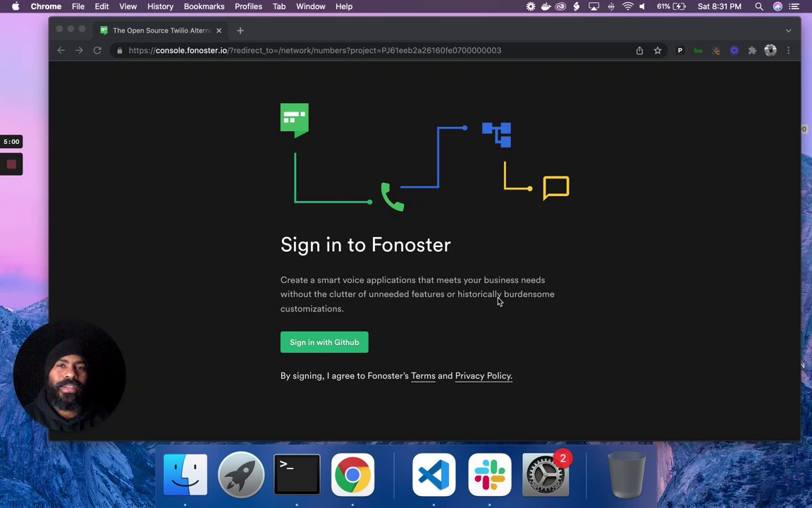Click the volume icon in menu bar
This screenshot has height=508, width=812.
click(642, 6)
